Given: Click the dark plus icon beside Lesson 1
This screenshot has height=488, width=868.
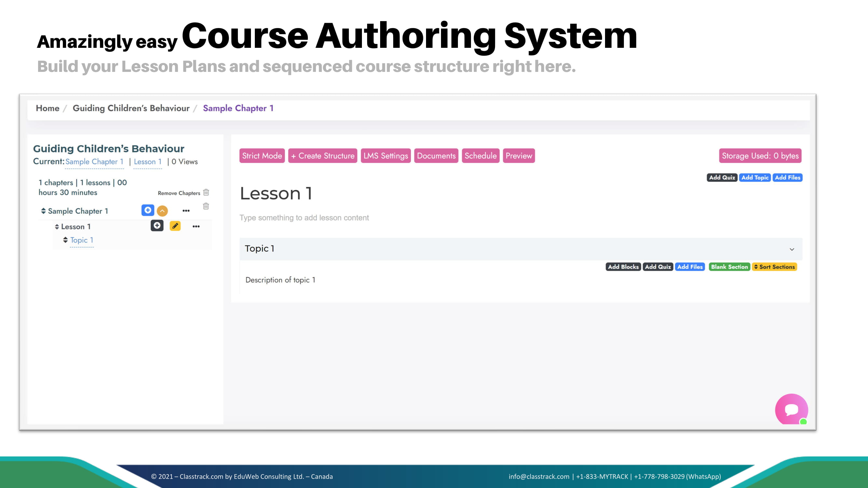Looking at the screenshot, I should [157, 226].
